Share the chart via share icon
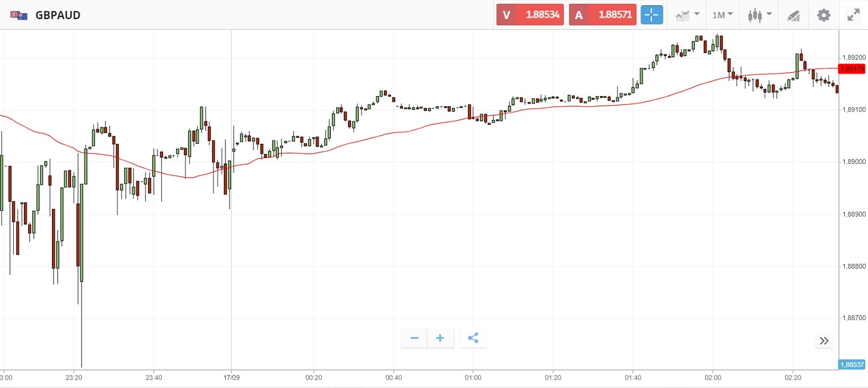Screen dimensions: 868x388 pyautogui.click(x=473, y=338)
